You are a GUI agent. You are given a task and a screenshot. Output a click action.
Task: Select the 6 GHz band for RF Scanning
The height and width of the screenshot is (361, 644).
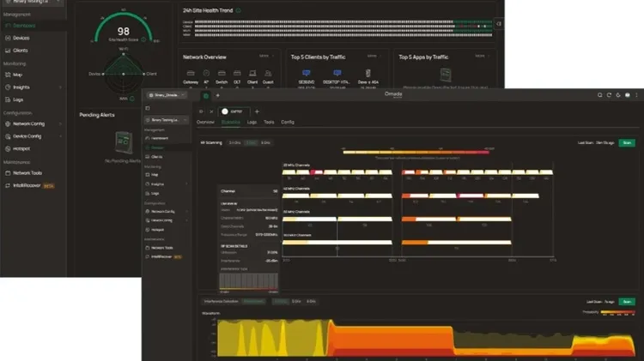pos(264,142)
